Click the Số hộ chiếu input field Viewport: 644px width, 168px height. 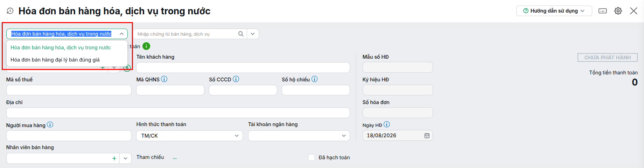[316, 90]
